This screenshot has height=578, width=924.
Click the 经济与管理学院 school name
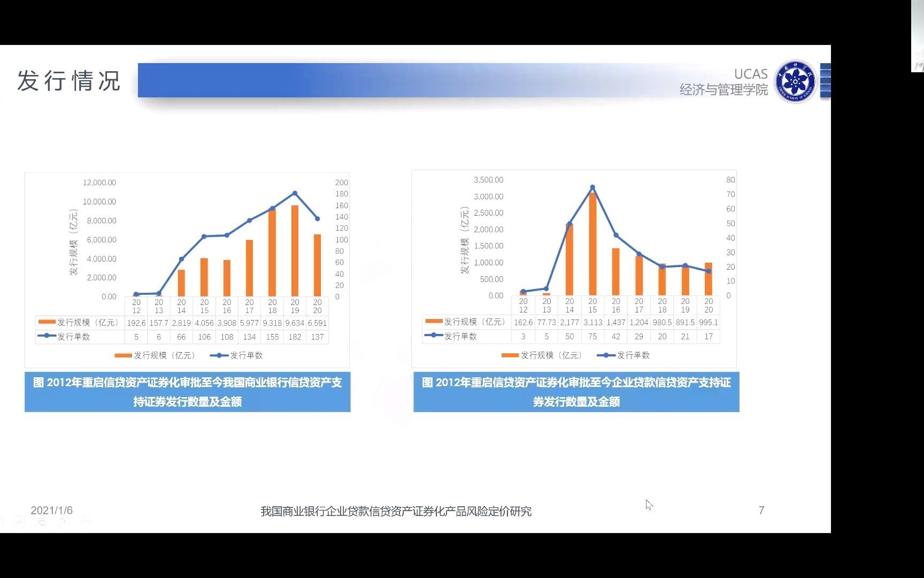point(723,89)
